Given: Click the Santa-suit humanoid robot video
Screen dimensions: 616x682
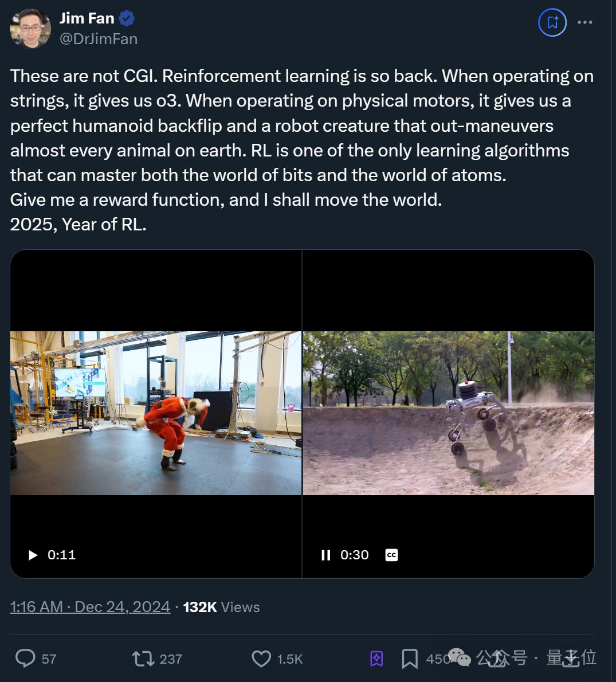Looking at the screenshot, I should pos(156,413).
